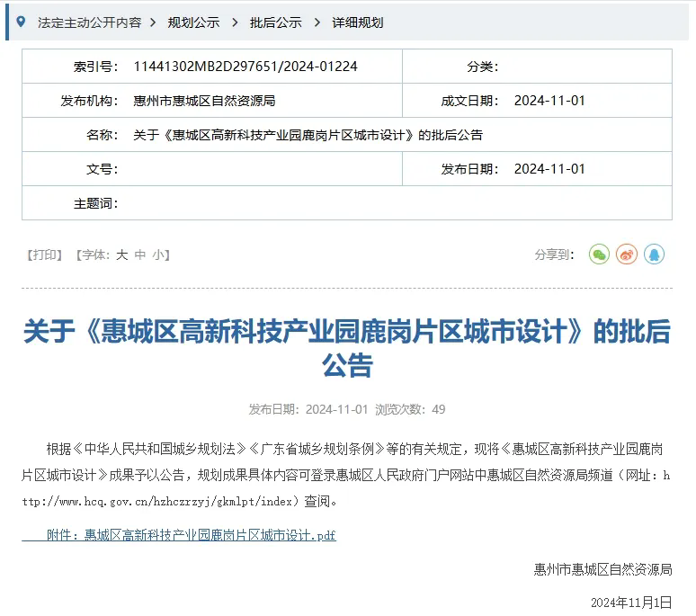Share the article via Weibo icon
The width and height of the screenshot is (696, 616).
(627, 254)
